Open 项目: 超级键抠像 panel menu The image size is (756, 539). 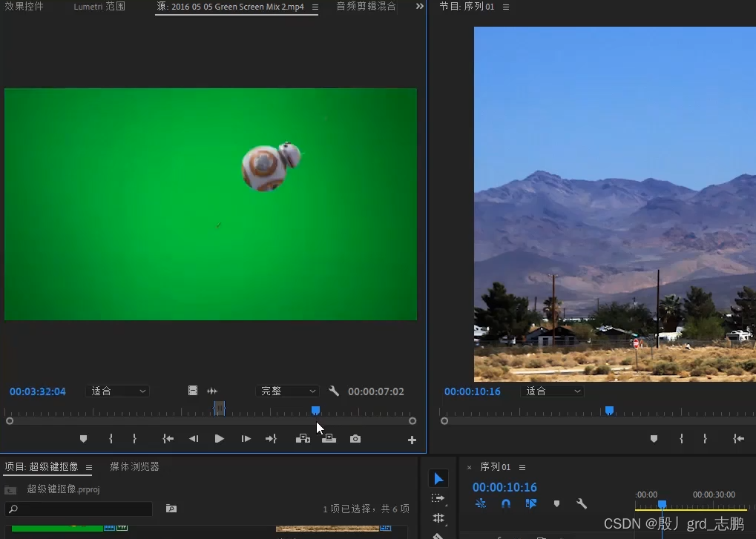(89, 467)
